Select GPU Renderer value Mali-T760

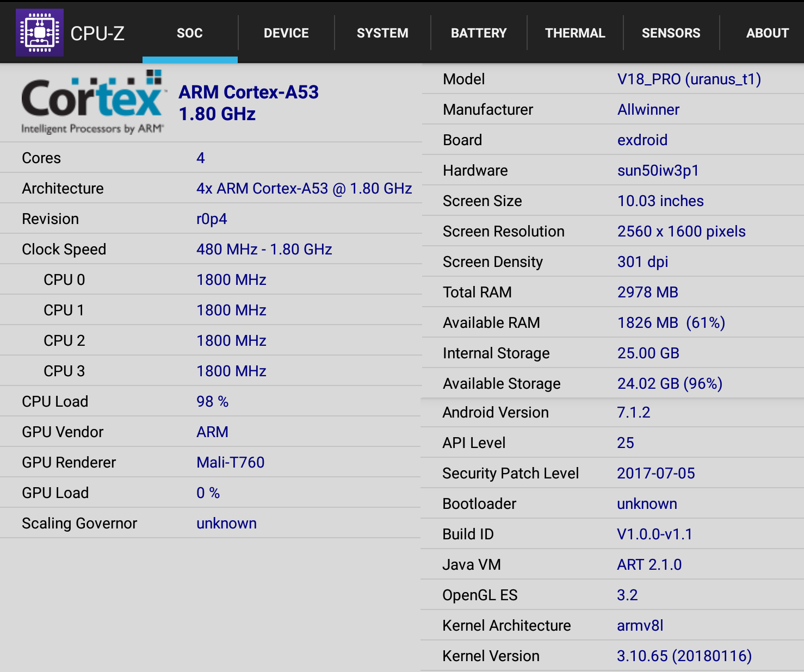[x=231, y=462]
